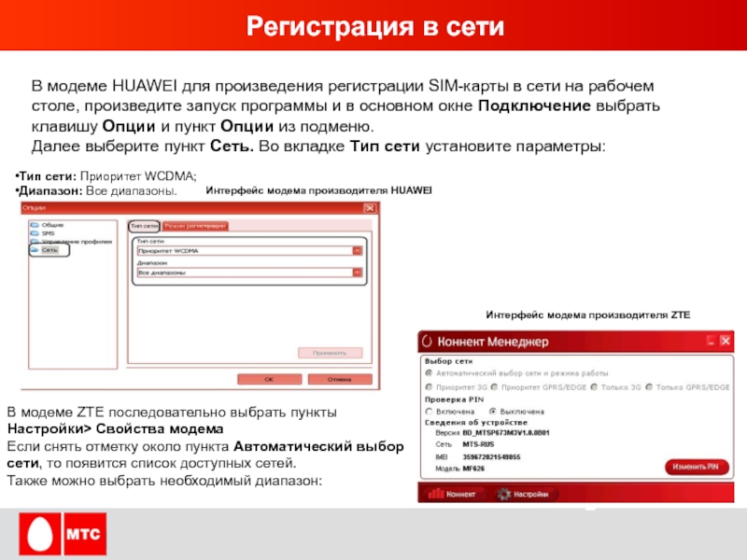This screenshot has width=747, height=560.
Task: Click the network name MTS-RUS
Action: click(x=478, y=445)
